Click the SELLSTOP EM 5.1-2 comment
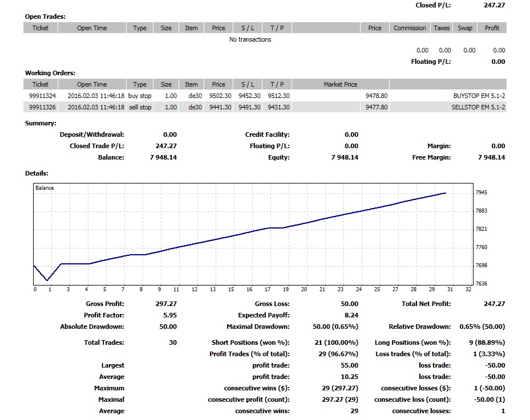The height and width of the screenshot is (420, 530). click(478, 107)
